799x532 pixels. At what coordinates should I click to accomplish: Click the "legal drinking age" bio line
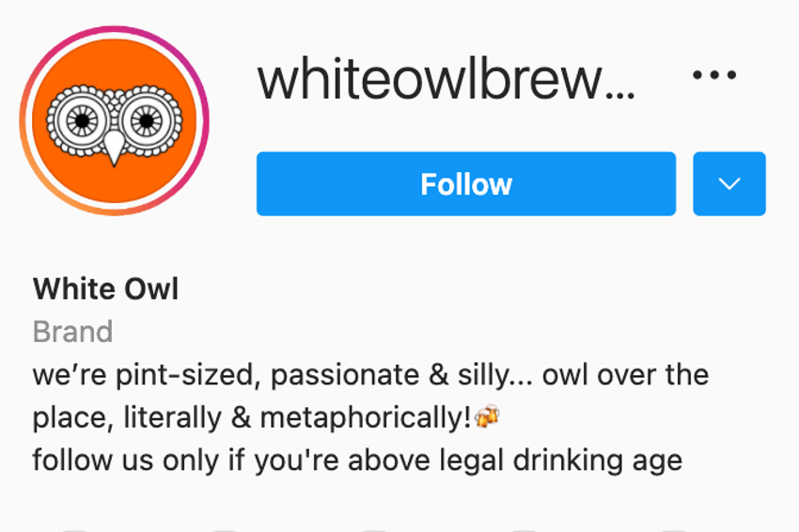pyautogui.click(x=357, y=461)
